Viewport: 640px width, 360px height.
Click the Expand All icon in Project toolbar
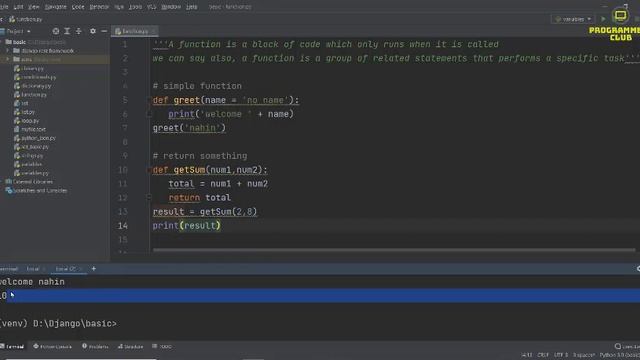pos(67,31)
